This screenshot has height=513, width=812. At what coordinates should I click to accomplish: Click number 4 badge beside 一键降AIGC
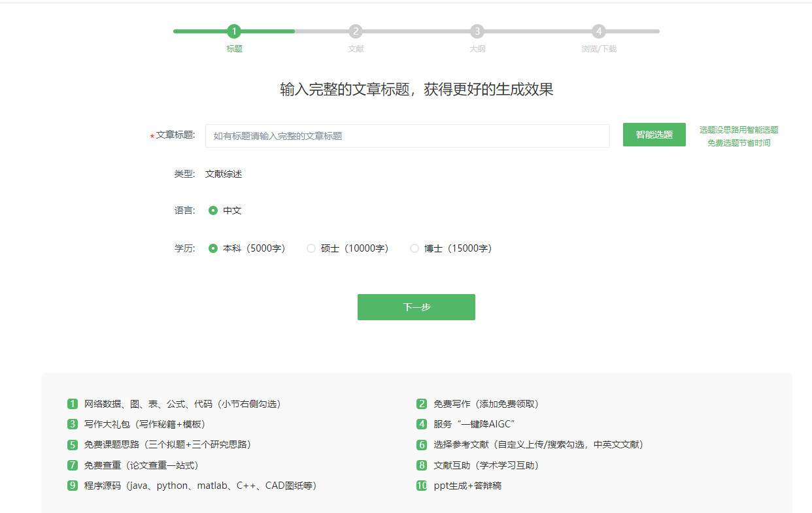tap(422, 424)
